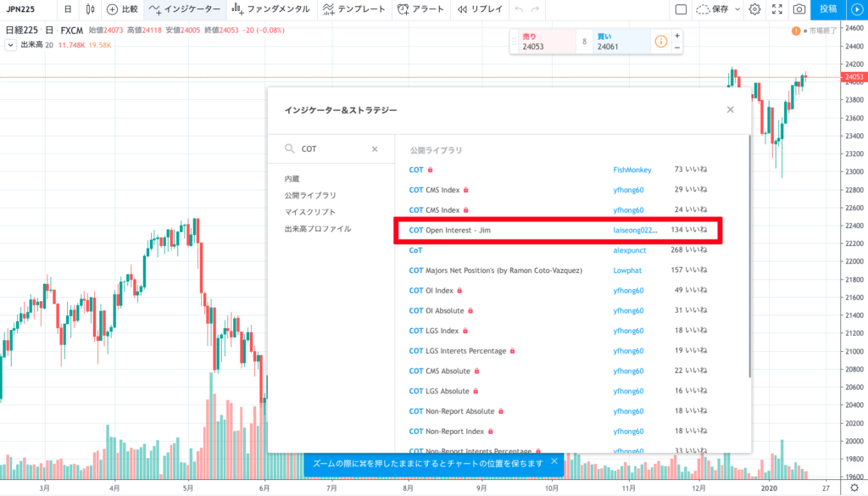Close the Indicators & Strategies dialog
The width and height of the screenshot is (868, 496).
730,109
